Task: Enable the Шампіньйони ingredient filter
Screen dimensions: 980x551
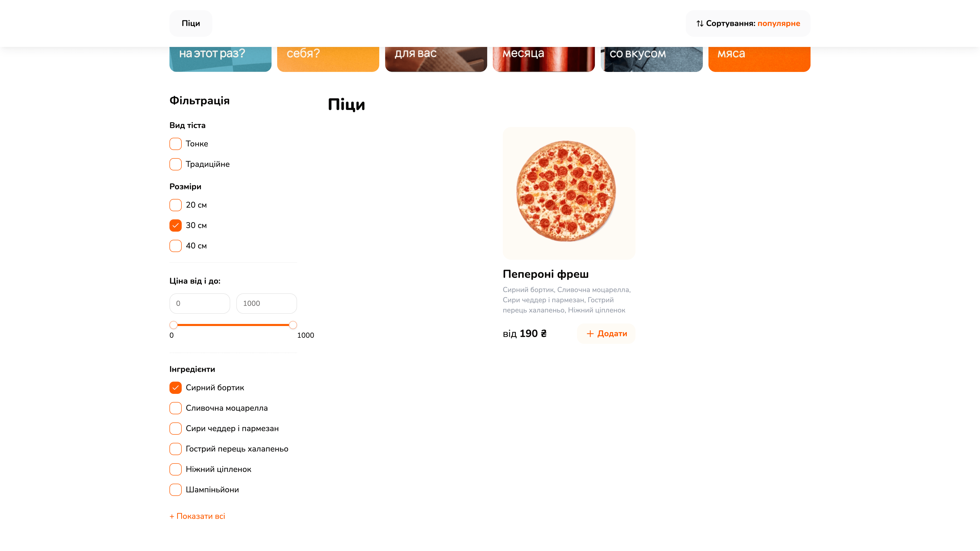Action: [175, 490]
